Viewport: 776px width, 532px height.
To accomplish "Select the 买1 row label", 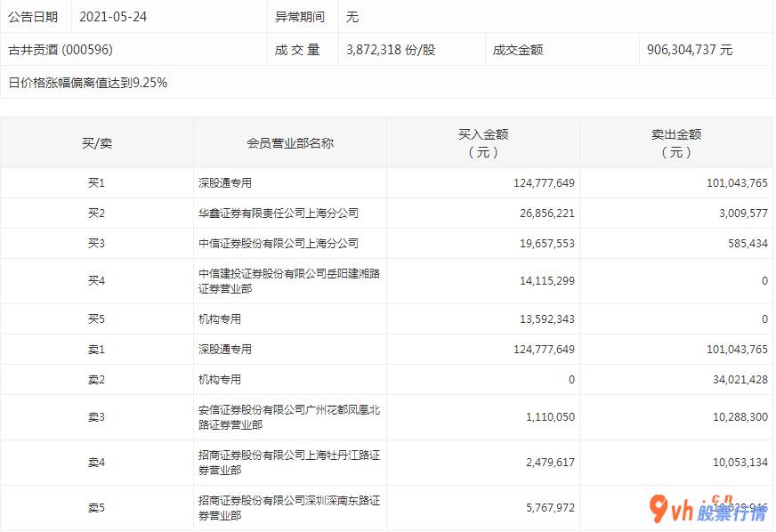I will (x=96, y=183).
